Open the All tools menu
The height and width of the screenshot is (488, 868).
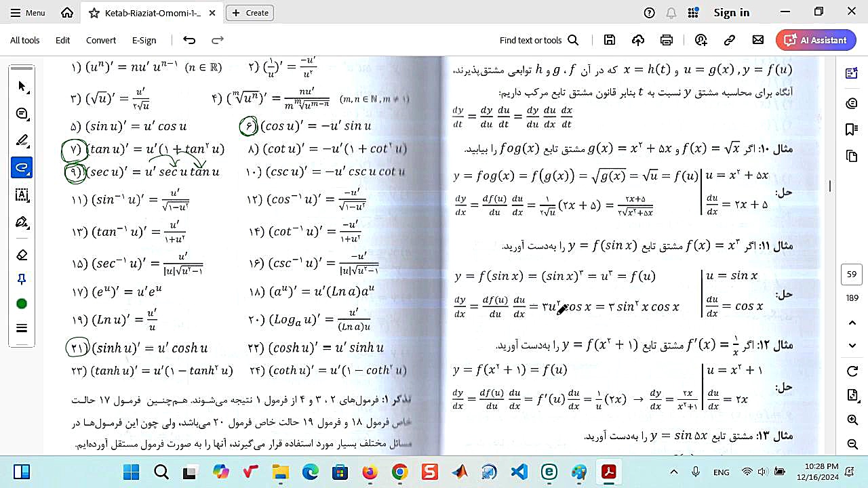[25, 40]
